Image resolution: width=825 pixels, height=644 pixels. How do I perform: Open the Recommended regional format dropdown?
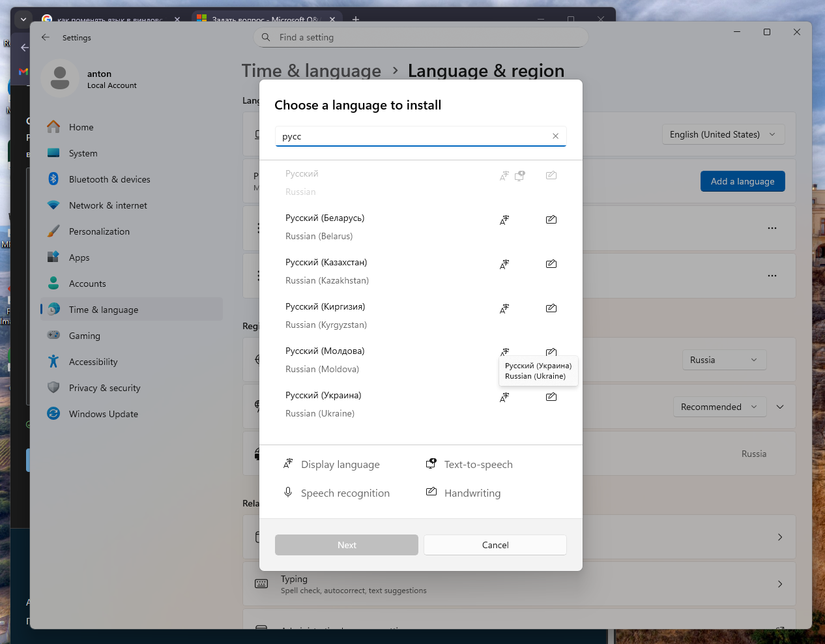[x=719, y=407]
